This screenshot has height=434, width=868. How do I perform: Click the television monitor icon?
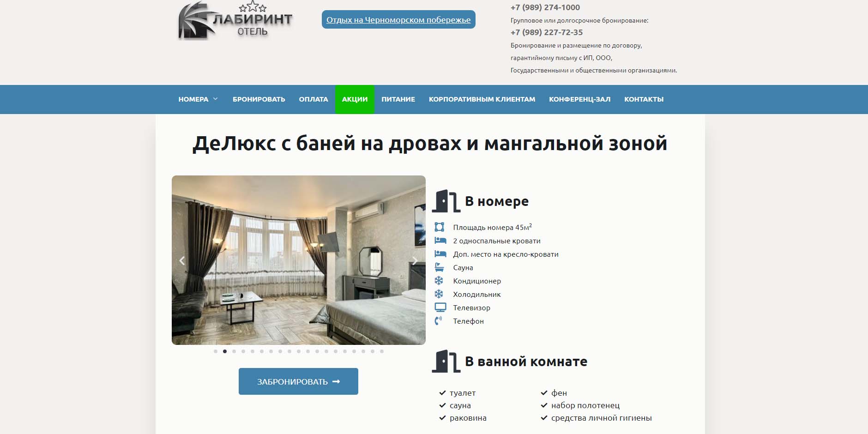pos(440,307)
